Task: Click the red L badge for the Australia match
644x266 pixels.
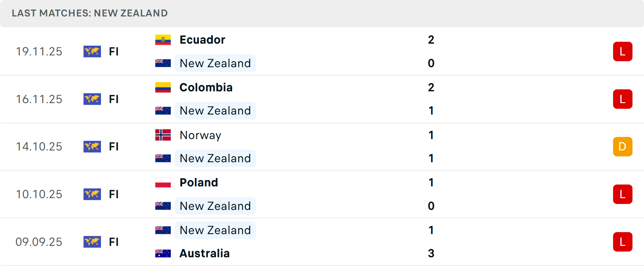Action: [x=623, y=242]
